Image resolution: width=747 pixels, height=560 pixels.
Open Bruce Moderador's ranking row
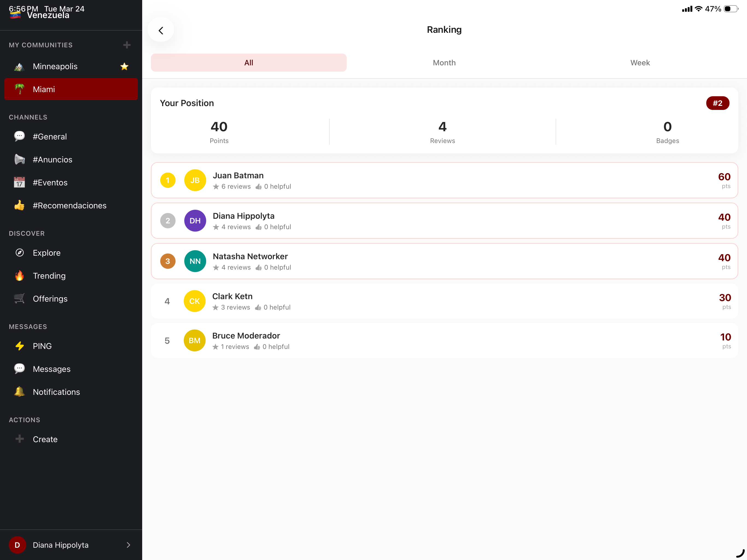click(x=444, y=340)
